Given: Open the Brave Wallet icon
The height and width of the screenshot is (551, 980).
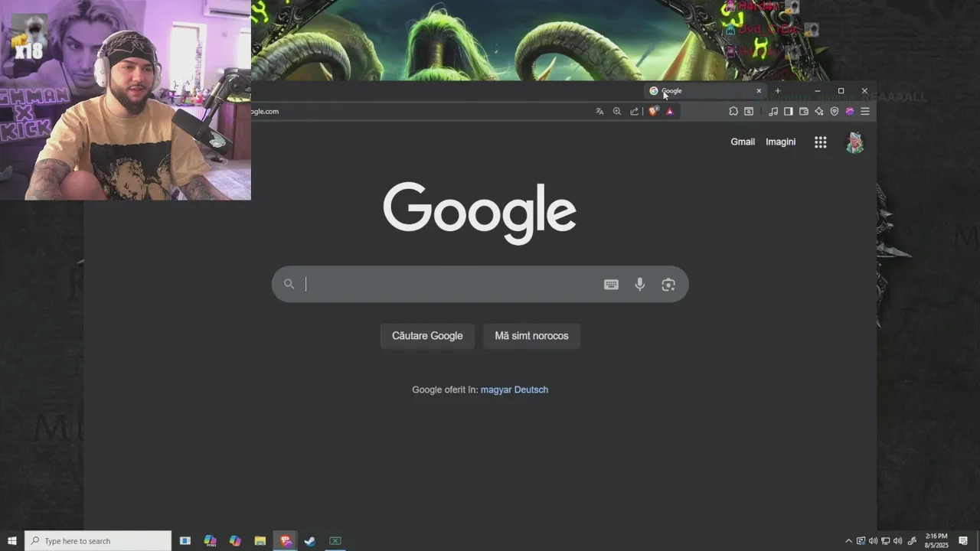Looking at the screenshot, I should coord(804,112).
